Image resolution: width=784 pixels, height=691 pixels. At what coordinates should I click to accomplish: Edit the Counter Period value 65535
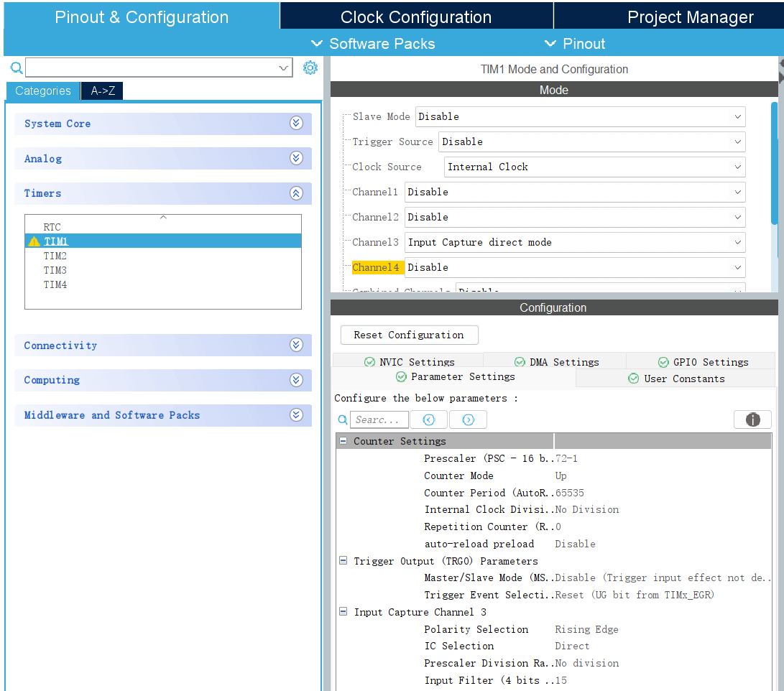click(570, 493)
